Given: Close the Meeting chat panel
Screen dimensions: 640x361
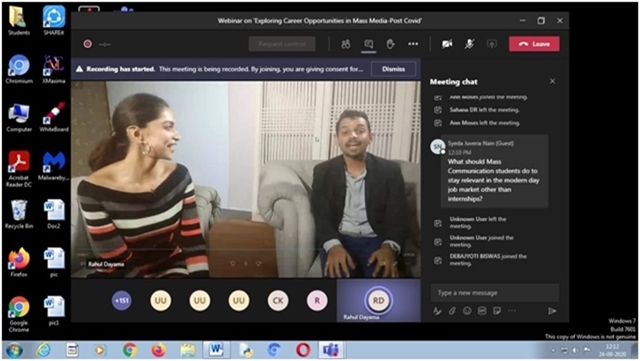Looking at the screenshot, I should [x=552, y=81].
